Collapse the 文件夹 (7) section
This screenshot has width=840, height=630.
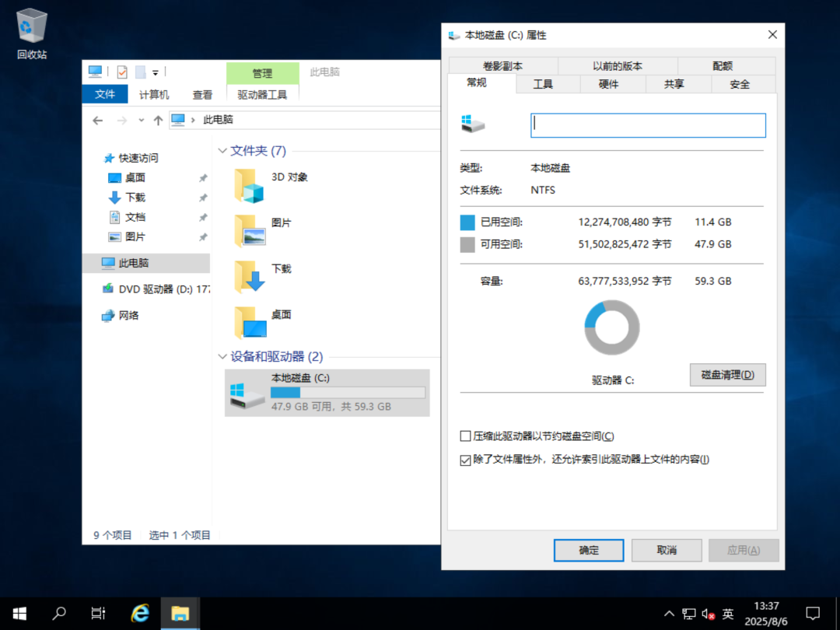(x=222, y=150)
